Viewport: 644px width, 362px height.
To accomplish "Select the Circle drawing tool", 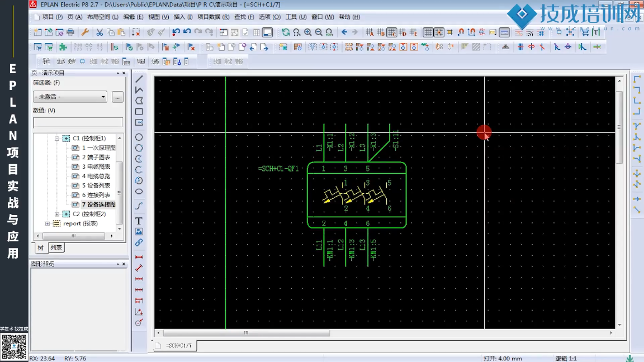I will pyautogui.click(x=139, y=137).
